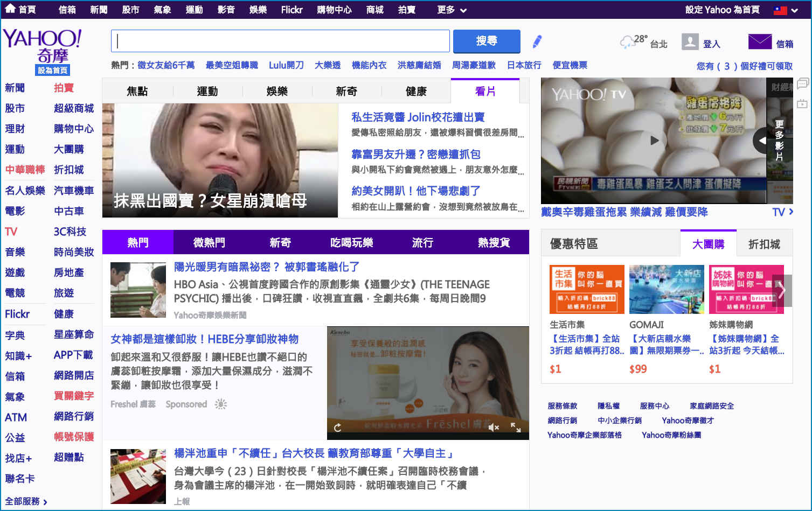
Task: Open the weather cloud icon for Taipei
Action: coord(627,42)
